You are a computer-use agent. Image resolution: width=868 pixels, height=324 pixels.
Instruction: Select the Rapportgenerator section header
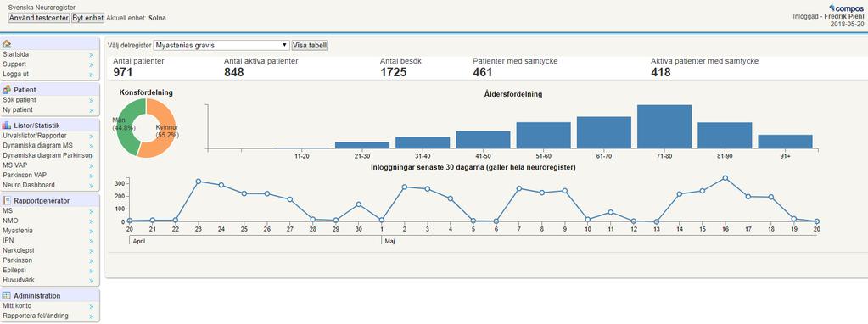click(50, 201)
